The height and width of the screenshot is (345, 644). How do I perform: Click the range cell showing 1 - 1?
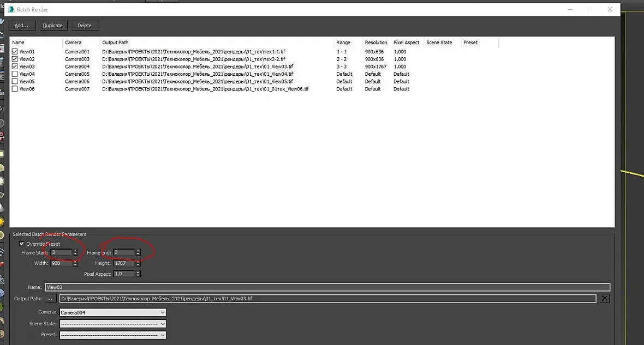[342, 52]
